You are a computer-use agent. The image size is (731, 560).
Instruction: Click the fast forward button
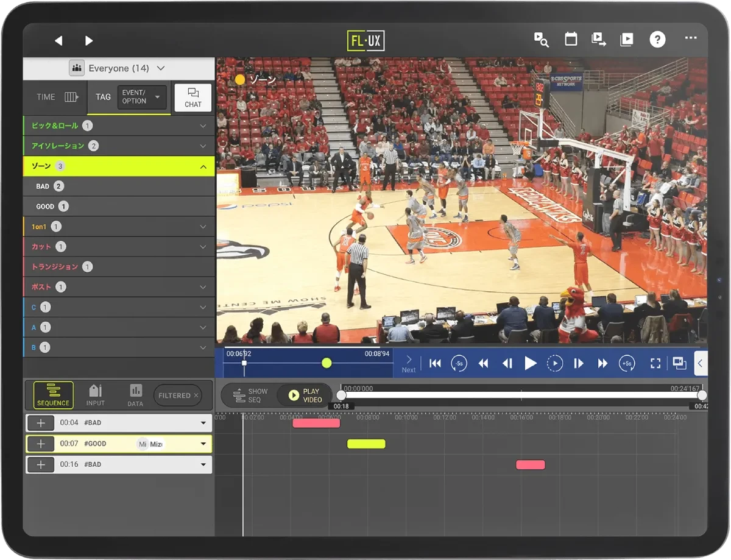(602, 364)
